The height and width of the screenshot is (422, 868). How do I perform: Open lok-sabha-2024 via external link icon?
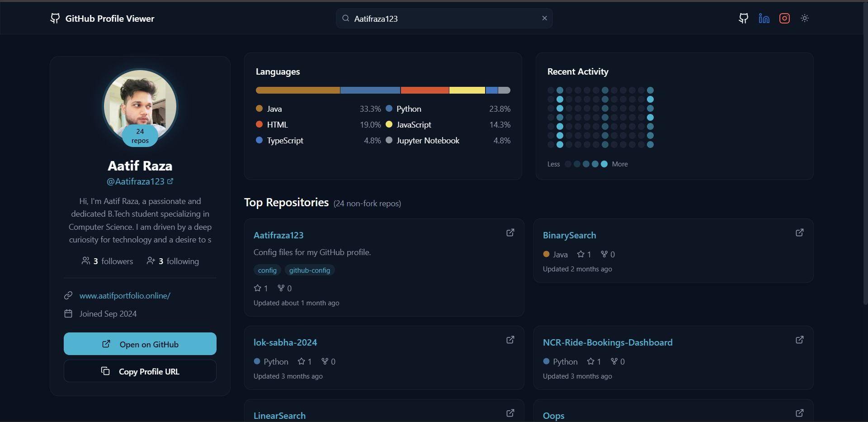[x=510, y=340]
